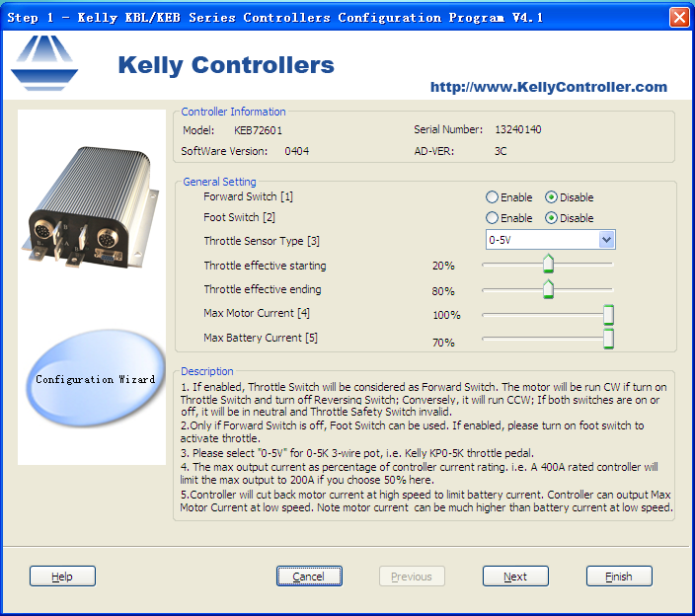
Task: Click the description text area
Action: (425, 444)
